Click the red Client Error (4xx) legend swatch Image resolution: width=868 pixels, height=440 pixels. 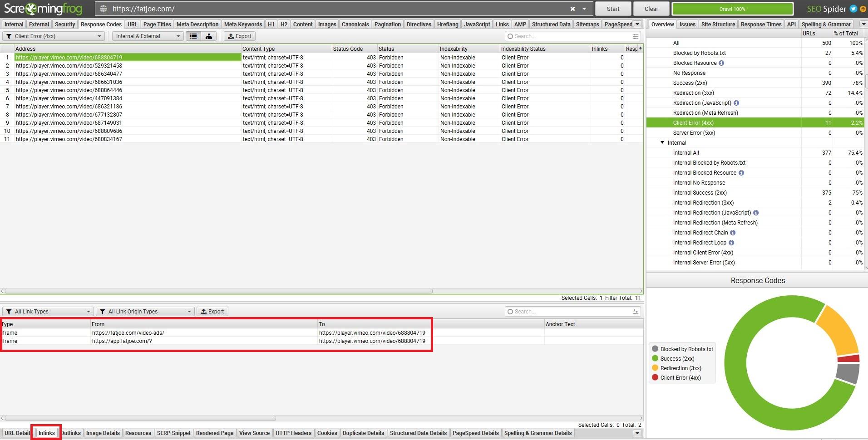tap(655, 377)
